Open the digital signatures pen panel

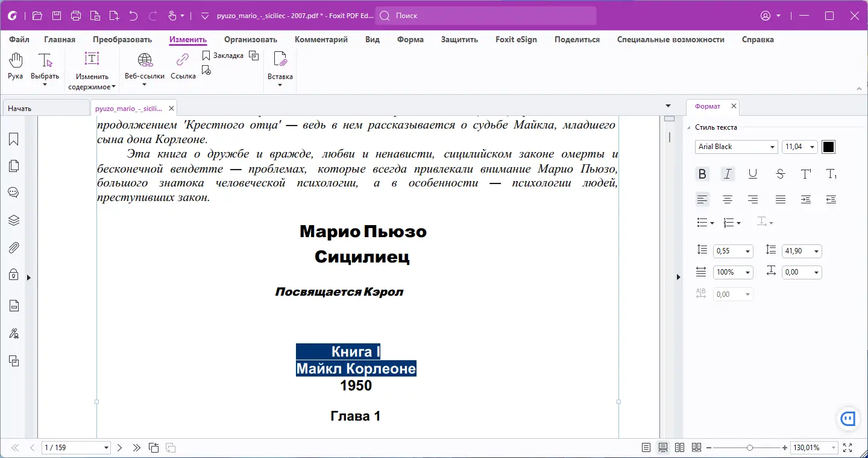(14, 334)
